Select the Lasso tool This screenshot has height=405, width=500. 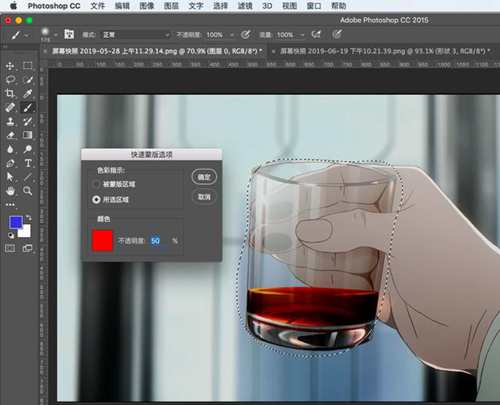click(10, 80)
